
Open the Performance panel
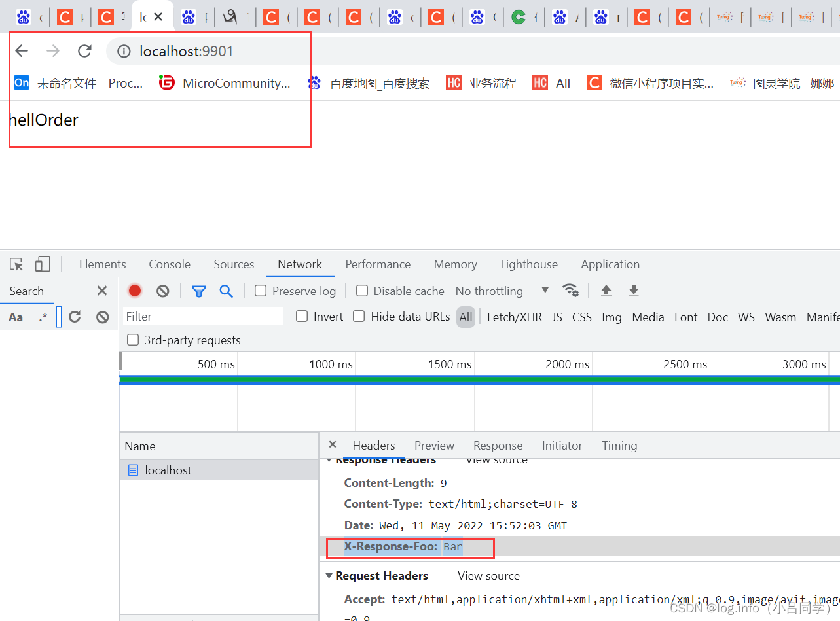coord(378,264)
